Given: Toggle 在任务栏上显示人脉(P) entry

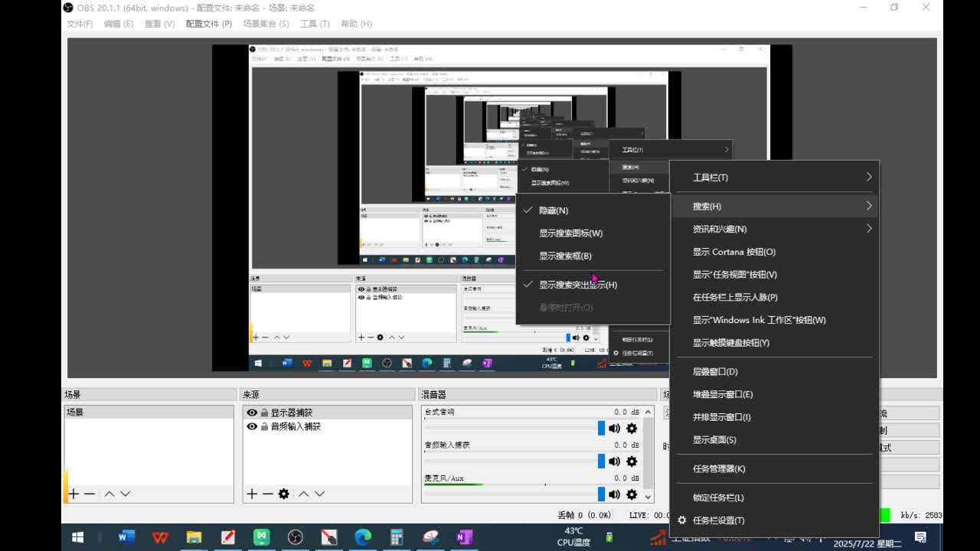Looking at the screenshot, I should point(775,297).
